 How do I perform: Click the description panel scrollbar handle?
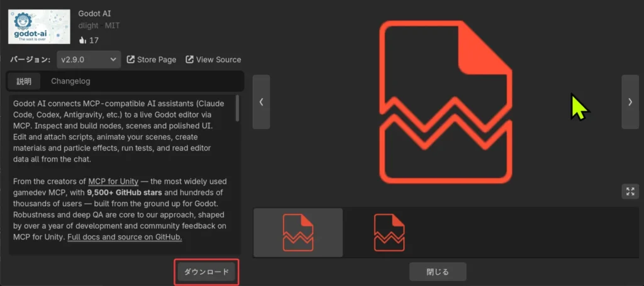click(237, 108)
